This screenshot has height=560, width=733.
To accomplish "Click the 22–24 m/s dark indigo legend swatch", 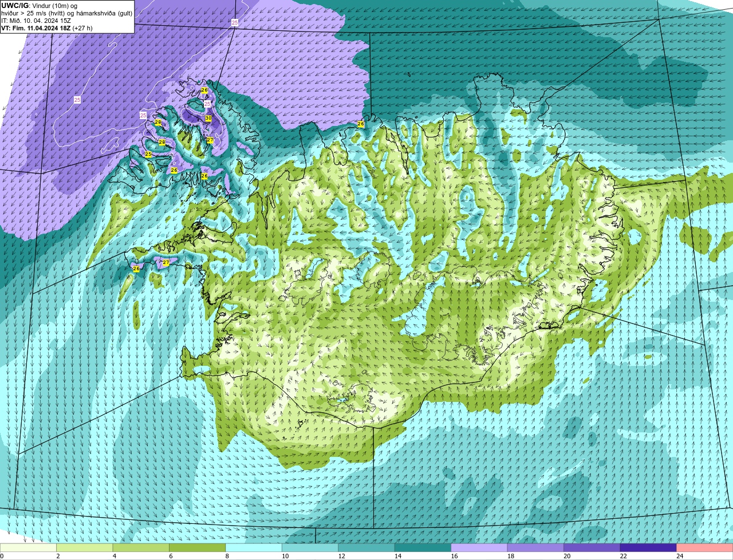I will (648, 547).
